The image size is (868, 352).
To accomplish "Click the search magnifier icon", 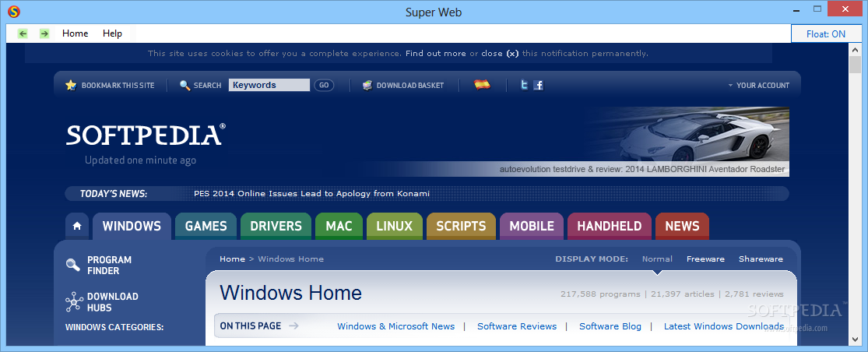I will coord(185,85).
